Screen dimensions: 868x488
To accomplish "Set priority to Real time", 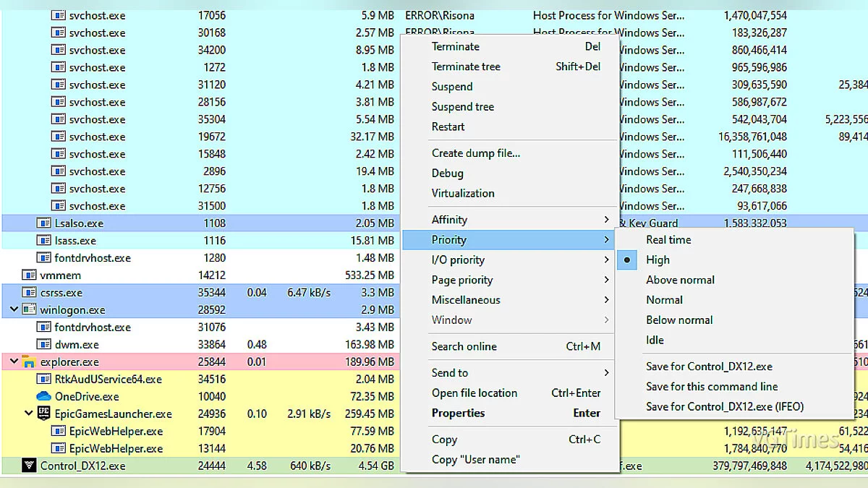I will coord(668,240).
